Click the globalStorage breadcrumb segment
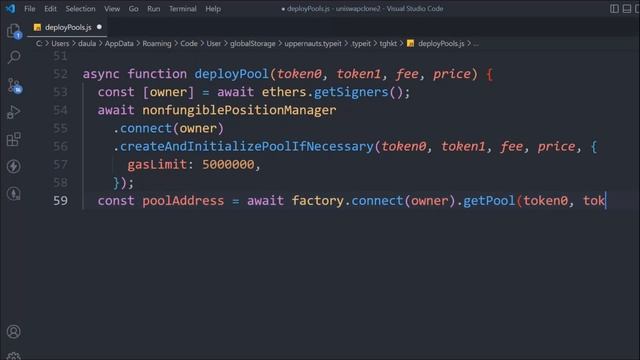Screen dimensions: 640x360 coord(253,44)
